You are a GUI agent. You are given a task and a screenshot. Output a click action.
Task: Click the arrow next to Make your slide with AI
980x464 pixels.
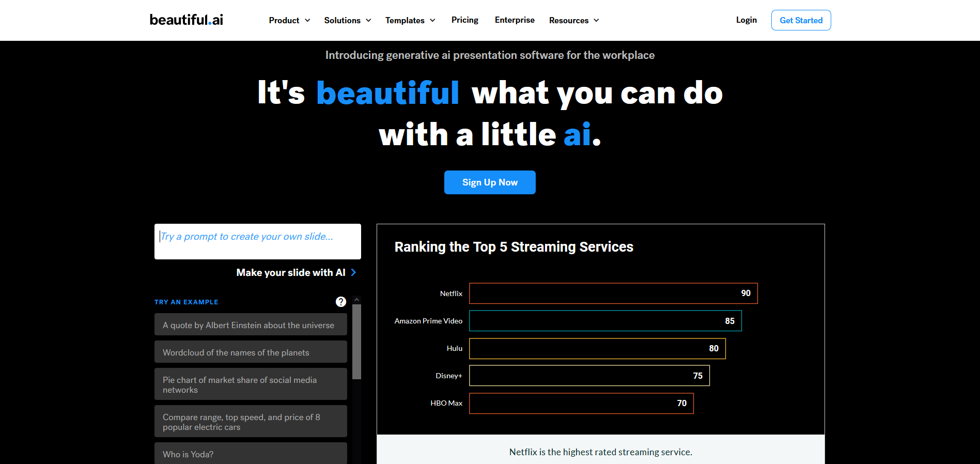(x=353, y=272)
